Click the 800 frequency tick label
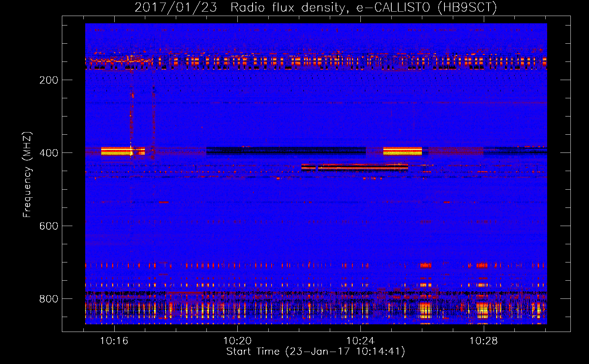 click(x=49, y=299)
